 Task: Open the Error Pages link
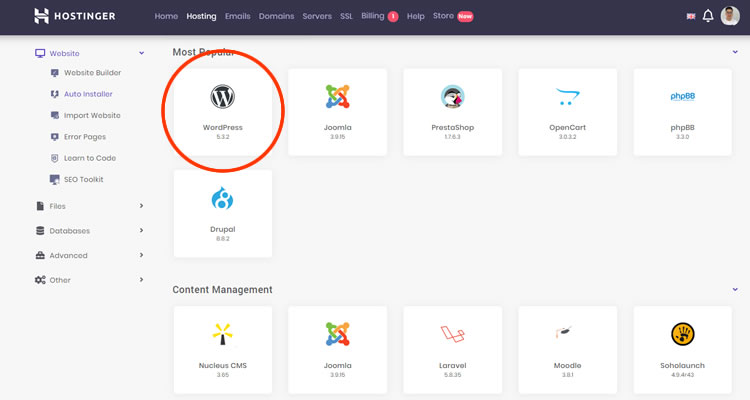(x=85, y=137)
